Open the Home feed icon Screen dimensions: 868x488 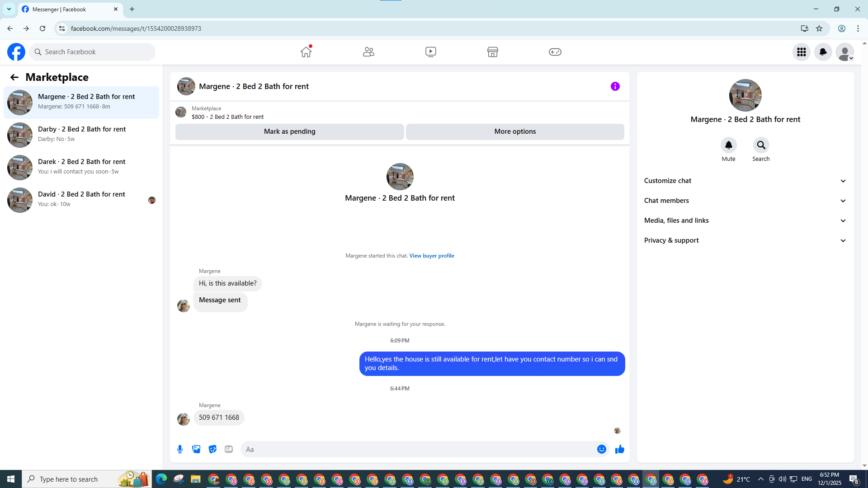tap(306, 52)
